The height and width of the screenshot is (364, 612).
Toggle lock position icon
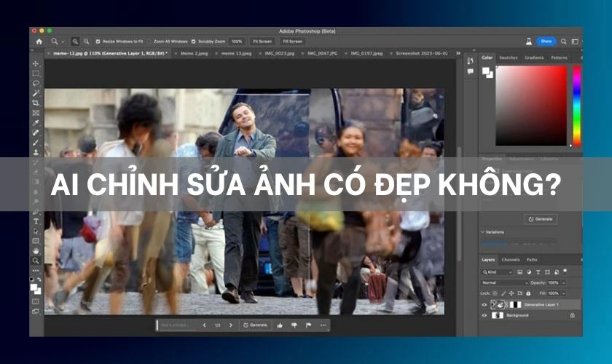pos(511,293)
